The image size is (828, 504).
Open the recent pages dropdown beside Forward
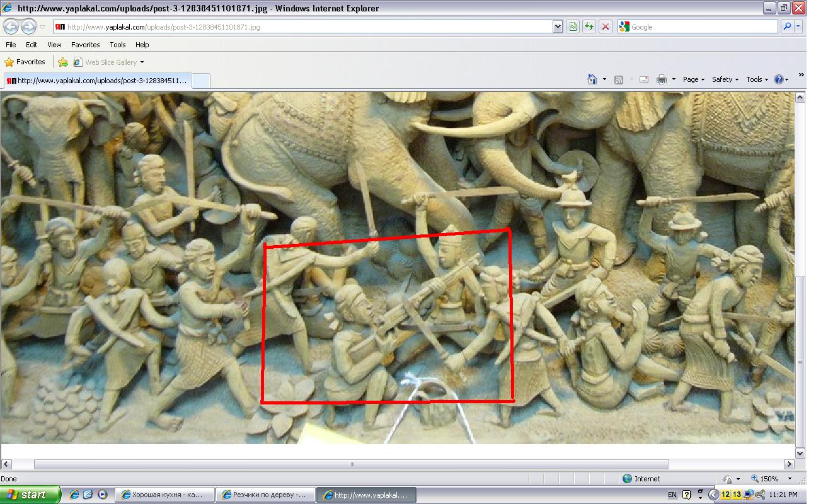[x=42, y=27]
